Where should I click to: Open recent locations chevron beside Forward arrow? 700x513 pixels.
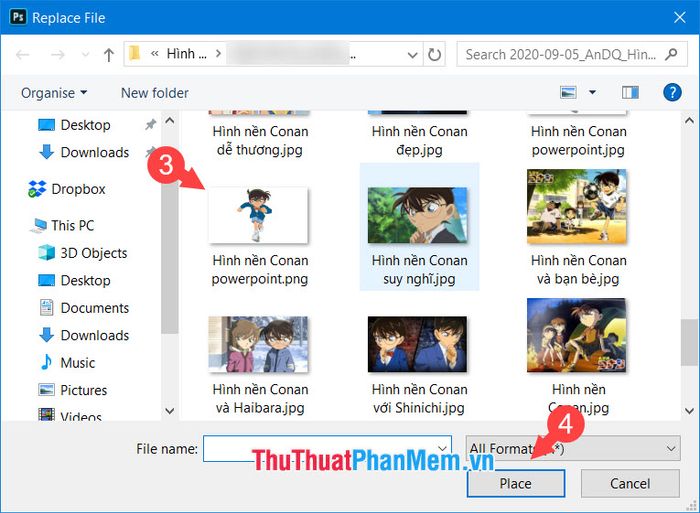click(x=85, y=55)
